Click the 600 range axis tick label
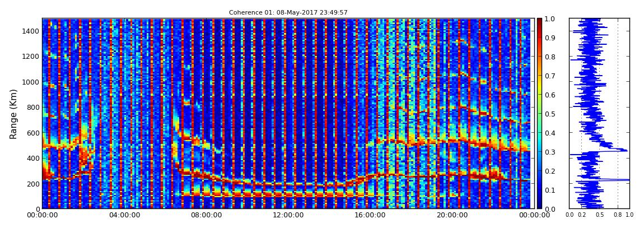644x228 pixels. pos(33,133)
